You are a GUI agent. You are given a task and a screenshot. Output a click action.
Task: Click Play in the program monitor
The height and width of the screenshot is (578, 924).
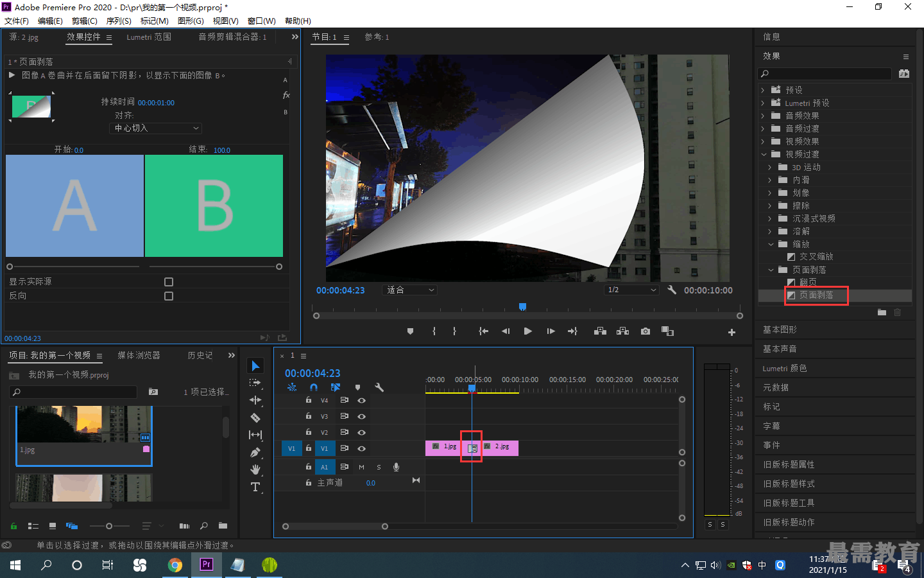point(527,331)
